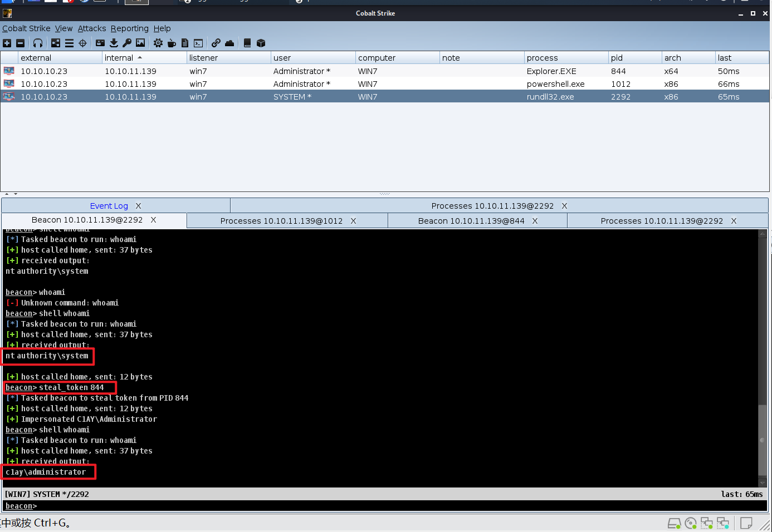Image resolution: width=772 pixels, height=532 pixels.
Task: Click the cube About icon
Action: pos(261,43)
